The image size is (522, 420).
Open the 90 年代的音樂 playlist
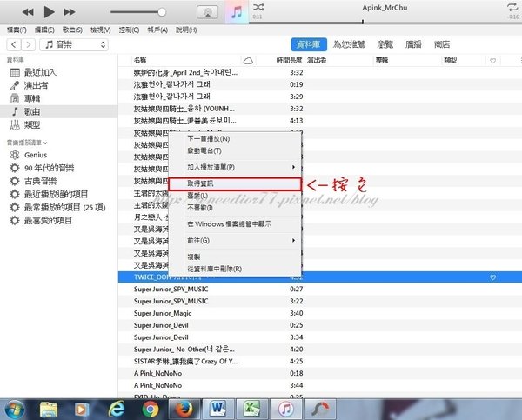tap(58, 168)
